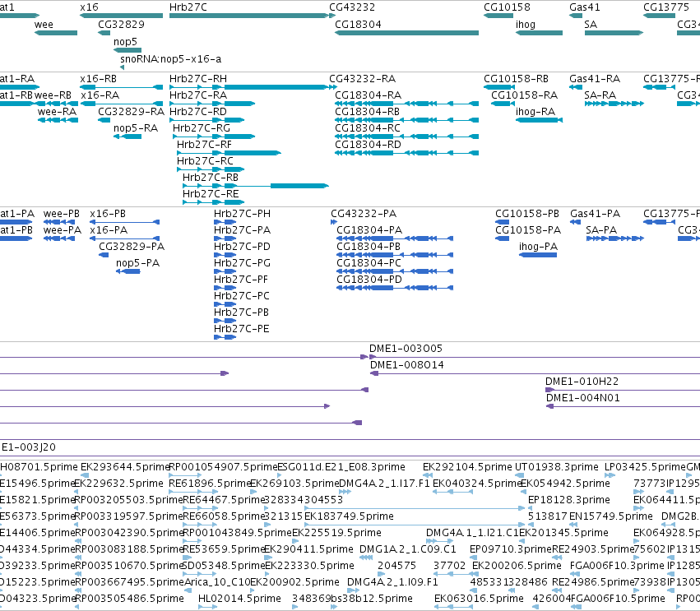
Task: Click the SA-RA transcript label
Action: [x=600, y=95]
